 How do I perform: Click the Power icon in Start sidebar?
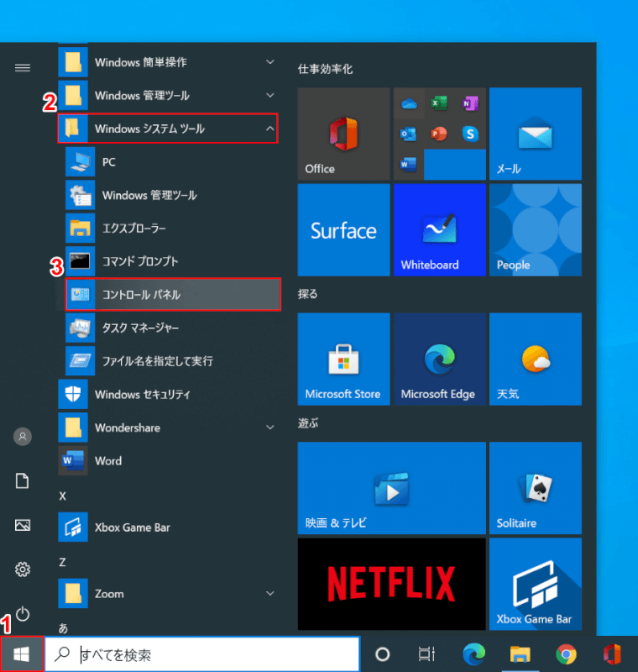coord(23,614)
